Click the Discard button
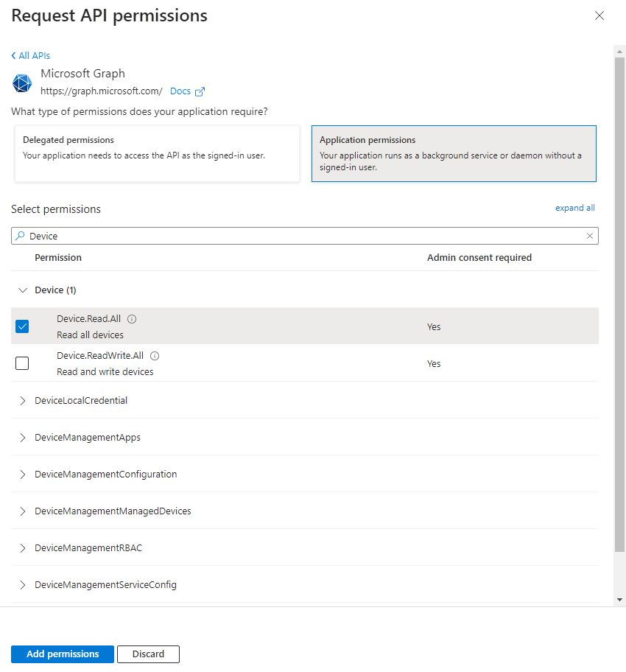The image size is (626, 672). (x=148, y=654)
